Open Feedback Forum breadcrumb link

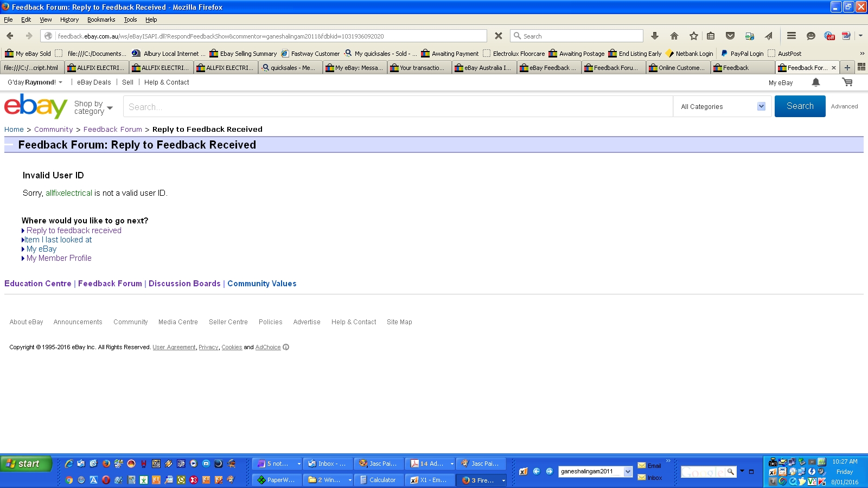tap(113, 130)
